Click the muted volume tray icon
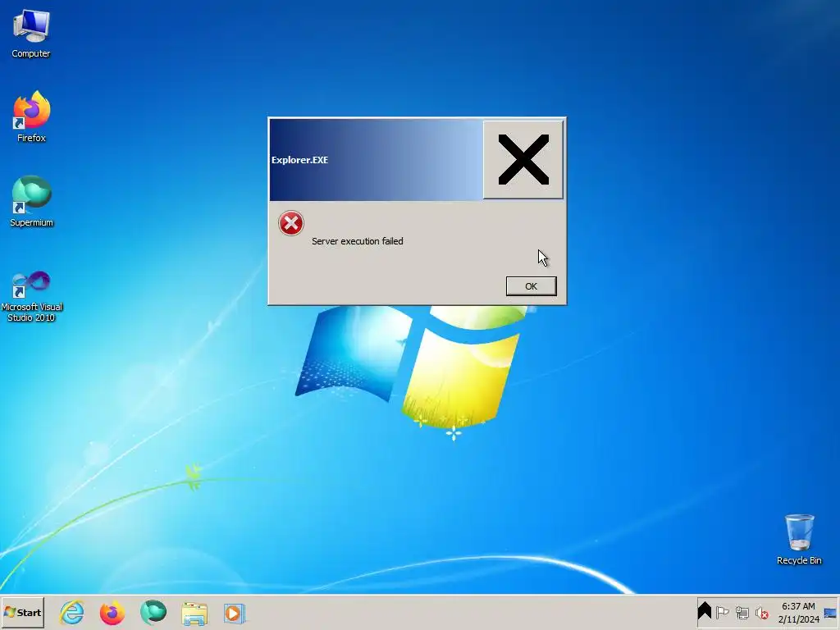 pos(761,612)
